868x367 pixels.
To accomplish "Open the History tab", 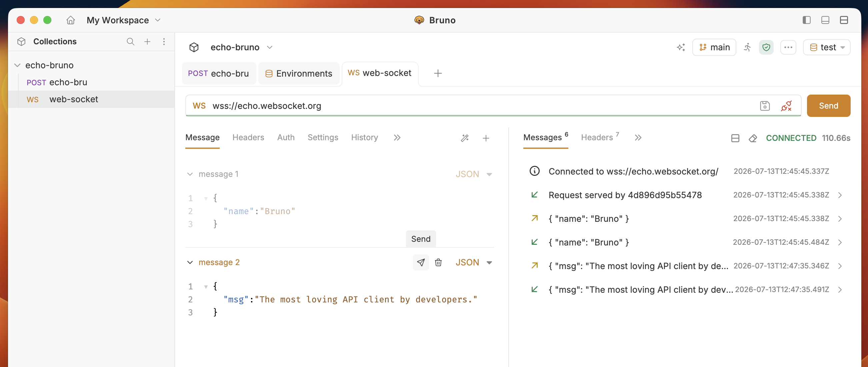I will pyautogui.click(x=364, y=137).
